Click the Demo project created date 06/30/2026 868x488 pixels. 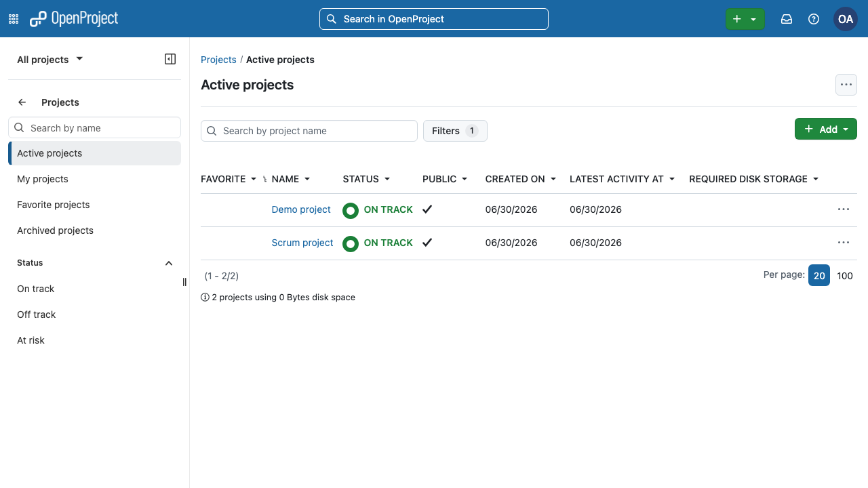(511, 209)
